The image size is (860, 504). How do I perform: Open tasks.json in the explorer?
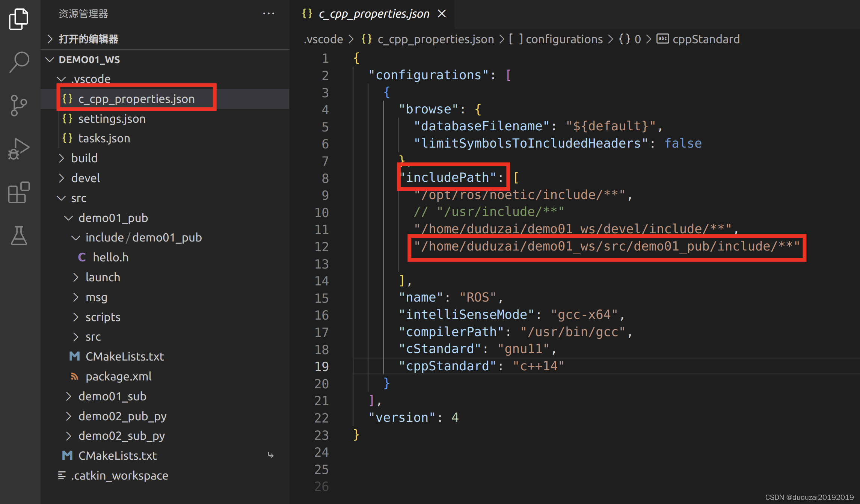pos(165,138)
